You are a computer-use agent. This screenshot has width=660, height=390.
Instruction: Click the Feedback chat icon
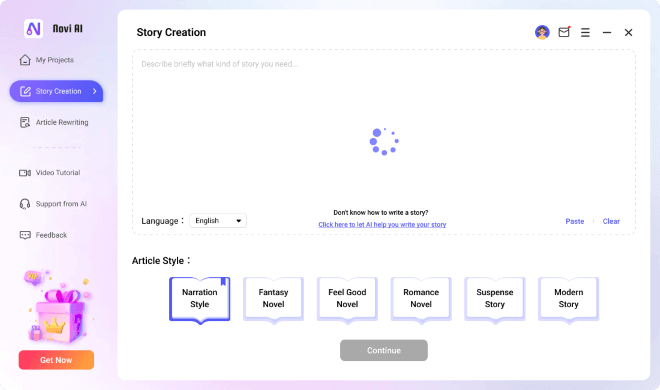pos(25,235)
